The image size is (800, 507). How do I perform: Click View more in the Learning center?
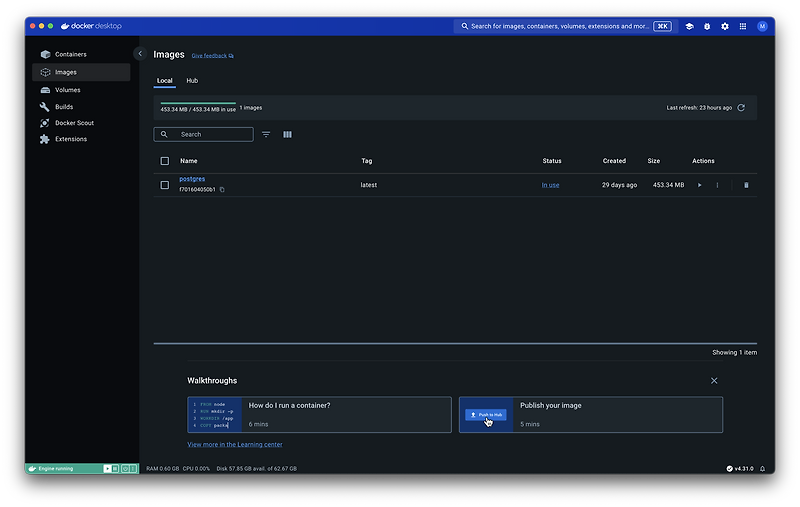pyautogui.click(x=235, y=444)
